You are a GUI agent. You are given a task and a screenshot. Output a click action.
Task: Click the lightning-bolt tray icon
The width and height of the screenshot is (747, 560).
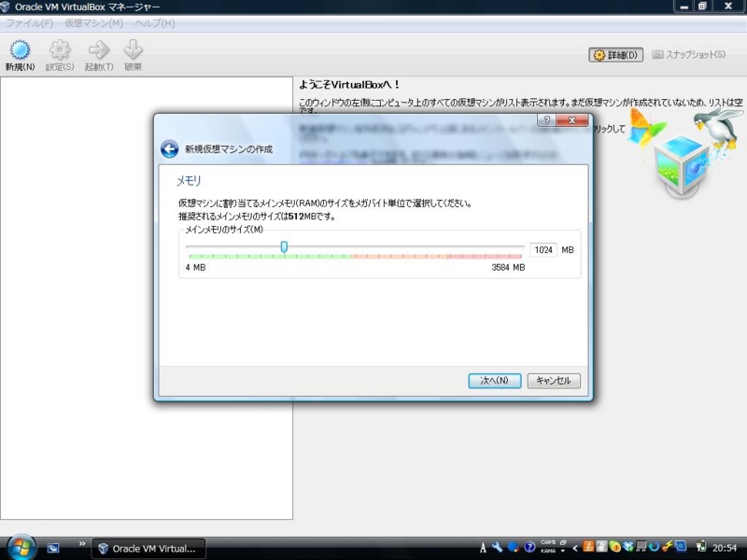(667, 547)
